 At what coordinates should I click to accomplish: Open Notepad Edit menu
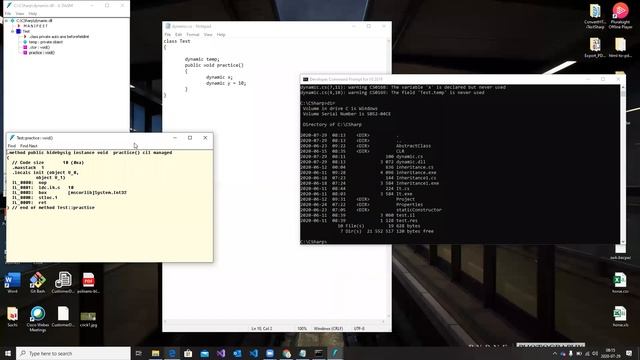coord(178,35)
